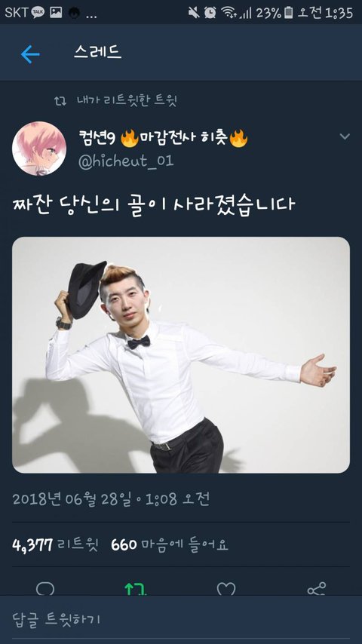Tap the 스레드 header title
Viewport: 362px width, 644px height.
click(98, 52)
